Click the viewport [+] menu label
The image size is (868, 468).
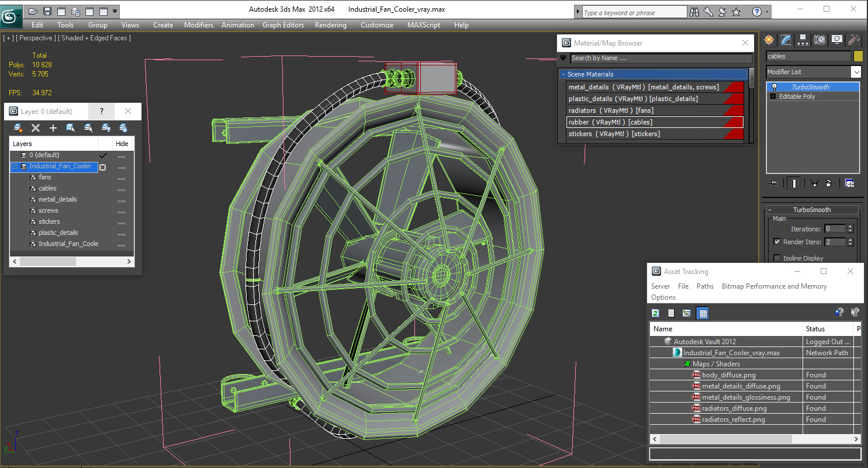point(9,38)
